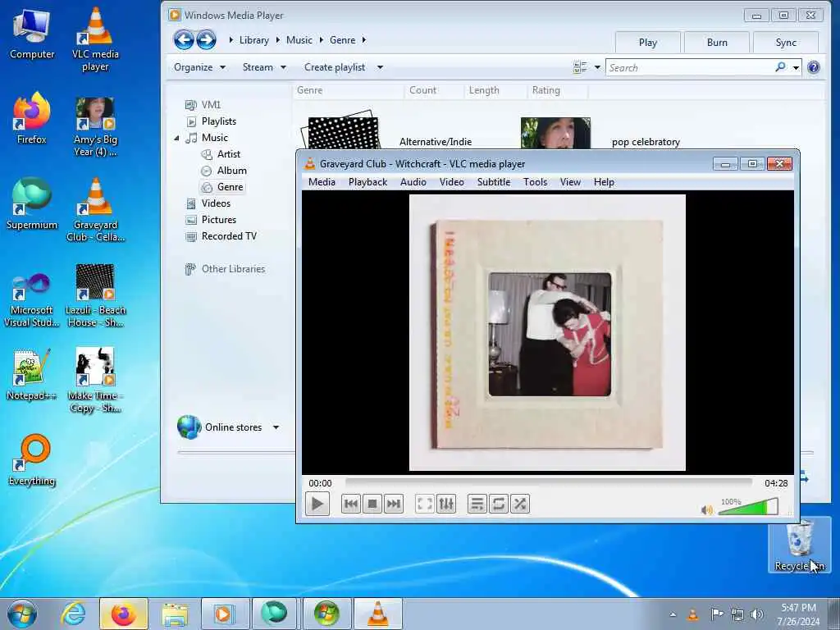Skip to previous track in VLC
This screenshot has height=630, width=840.
(x=351, y=504)
